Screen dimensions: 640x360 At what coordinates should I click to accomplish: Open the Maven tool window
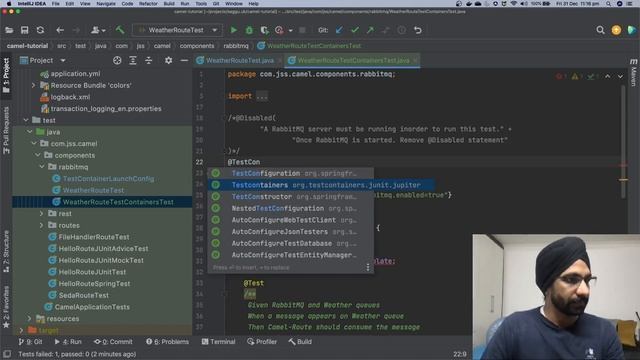(633, 72)
